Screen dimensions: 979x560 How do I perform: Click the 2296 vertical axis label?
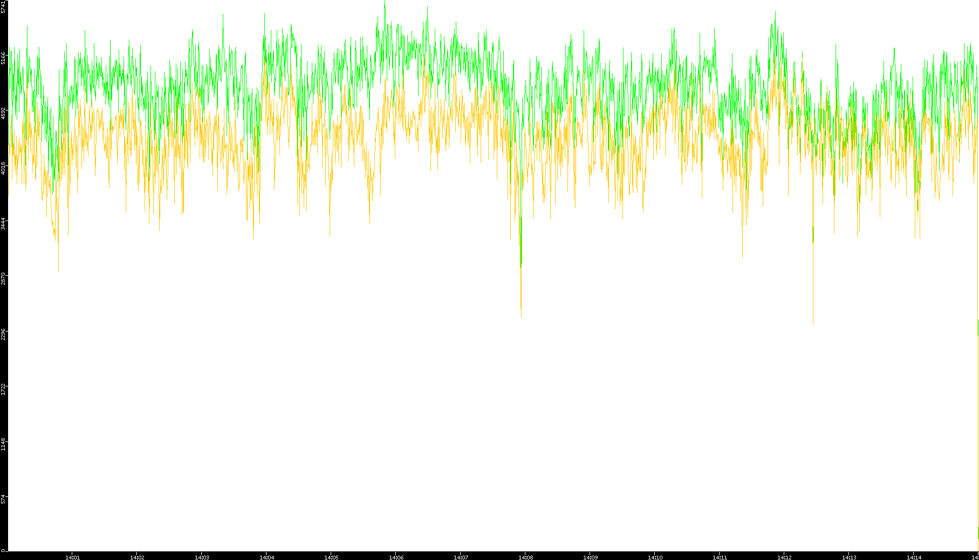click(3, 334)
